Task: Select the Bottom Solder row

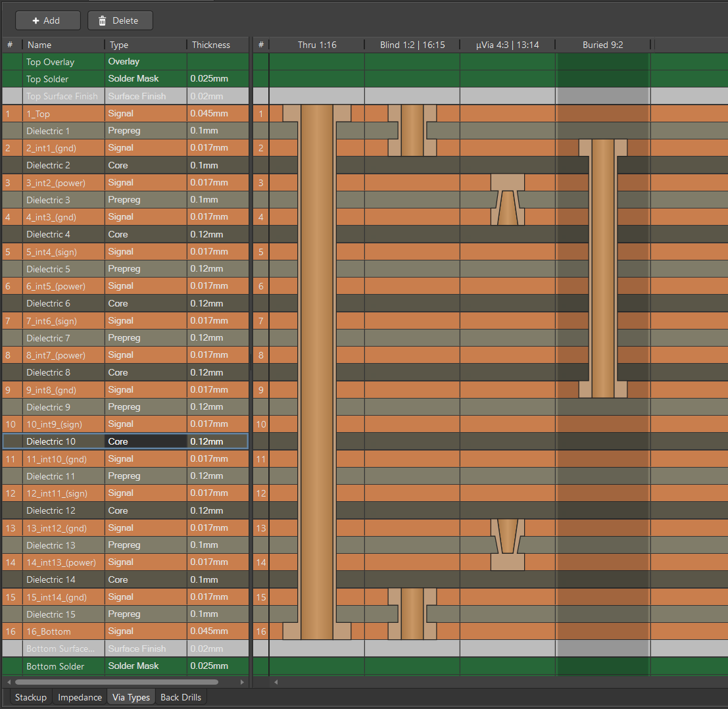Action: [x=63, y=666]
